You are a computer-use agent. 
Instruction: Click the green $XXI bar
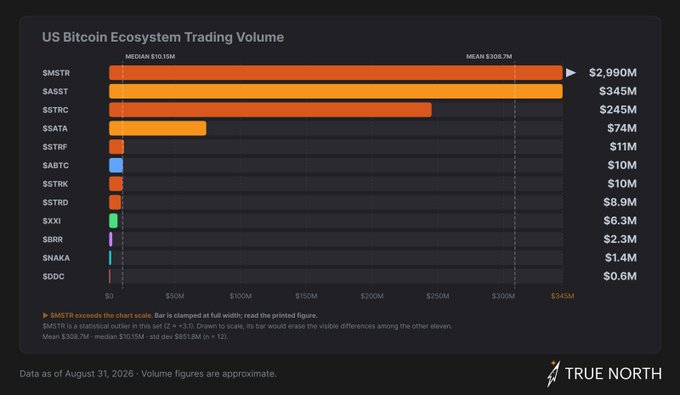click(113, 221)
